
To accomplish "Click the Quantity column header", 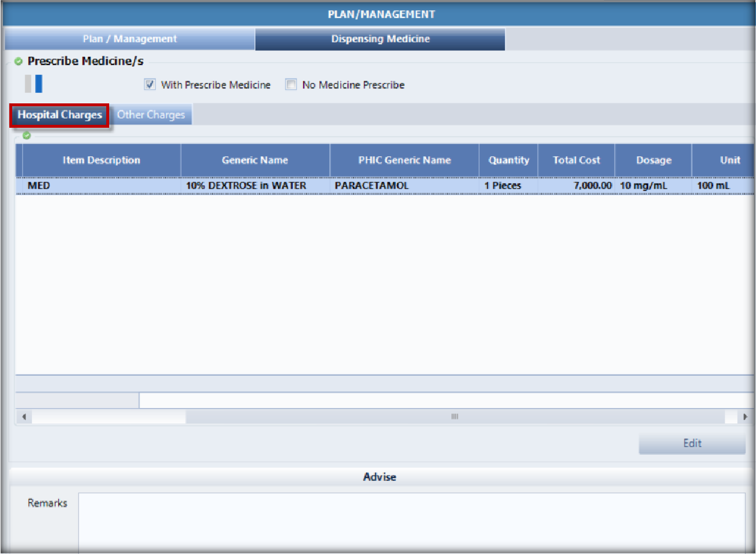I will pyautogui.click(x=509, y=160).
